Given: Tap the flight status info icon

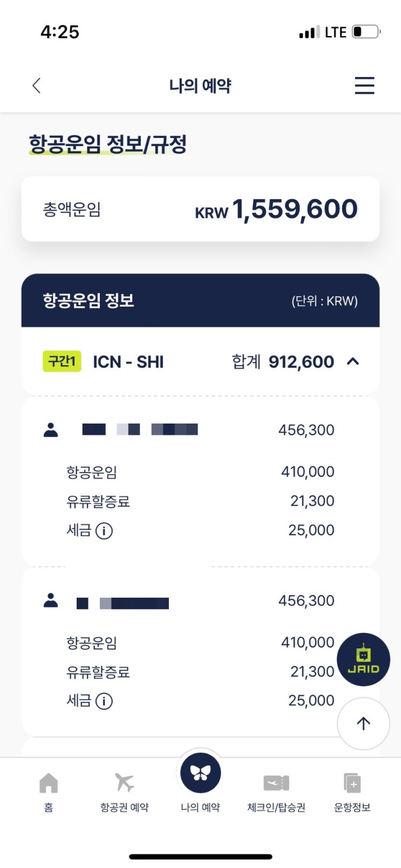Looking at the screenshot, I should (352, 783).
